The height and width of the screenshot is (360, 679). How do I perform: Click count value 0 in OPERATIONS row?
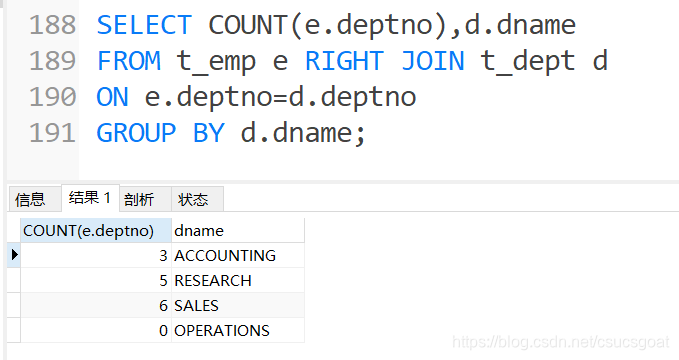coord(96,331)
